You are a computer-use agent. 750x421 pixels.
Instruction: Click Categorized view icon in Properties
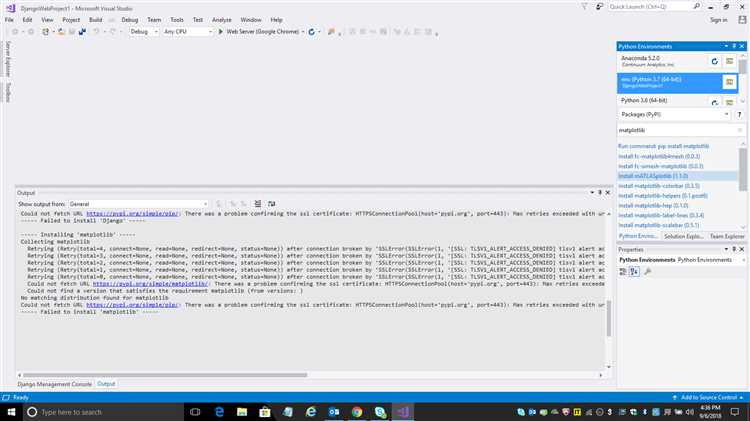[623, 272]
